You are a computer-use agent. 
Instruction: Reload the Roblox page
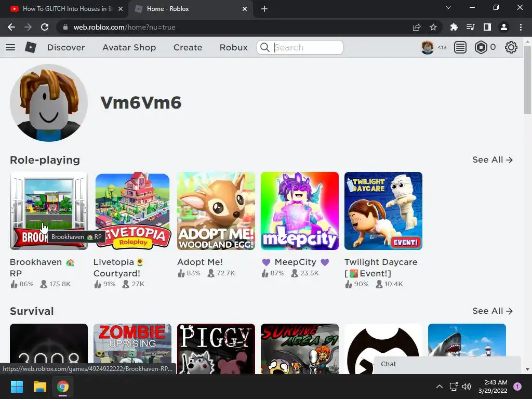point(45,27)
